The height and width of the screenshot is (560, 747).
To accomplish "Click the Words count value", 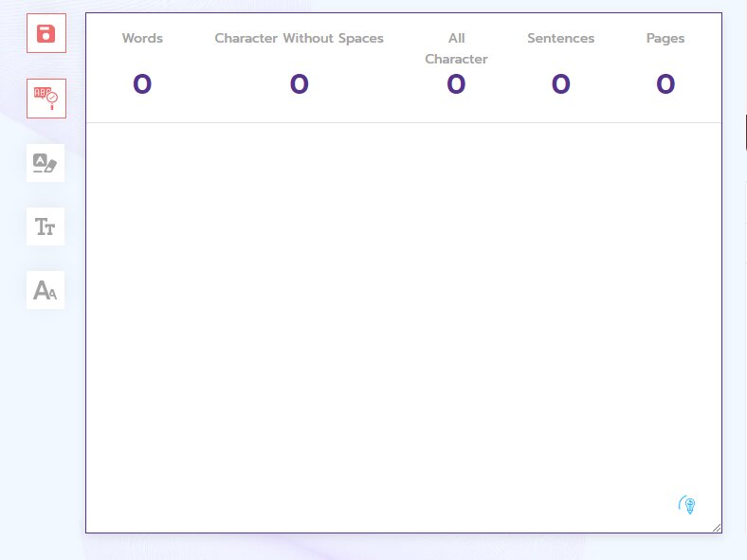I will click(142, 85).
